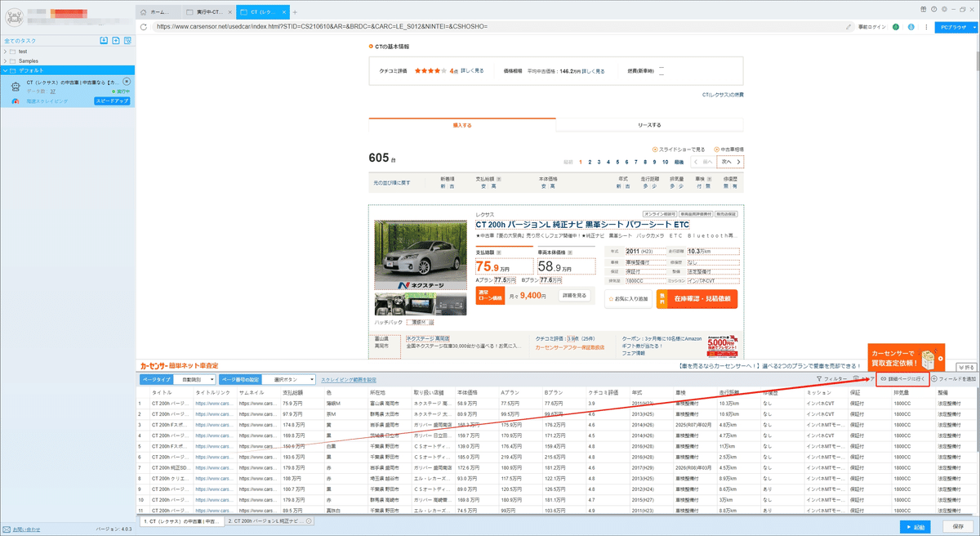
Task: Click the pencil edit icon in URL bar
Action: [849, 26]
